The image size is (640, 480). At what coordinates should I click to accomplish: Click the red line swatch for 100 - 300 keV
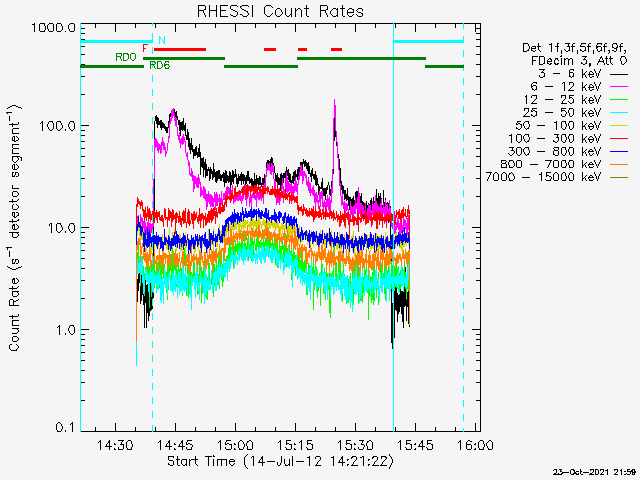click(x=619, y=139)
